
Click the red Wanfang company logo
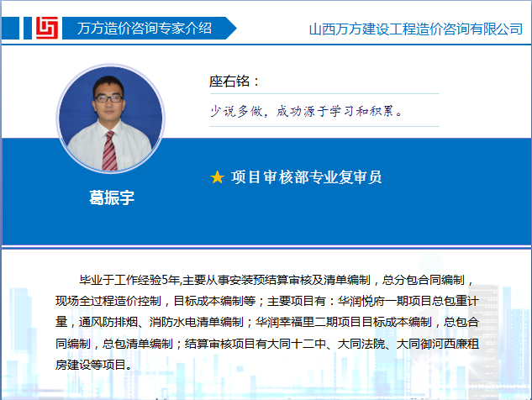(45, 28)
